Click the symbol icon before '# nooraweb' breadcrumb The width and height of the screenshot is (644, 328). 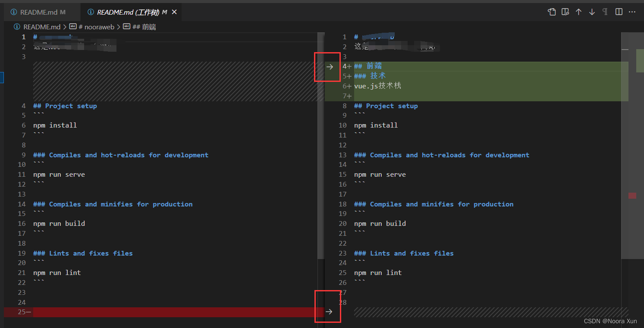[x=73, y=27]
